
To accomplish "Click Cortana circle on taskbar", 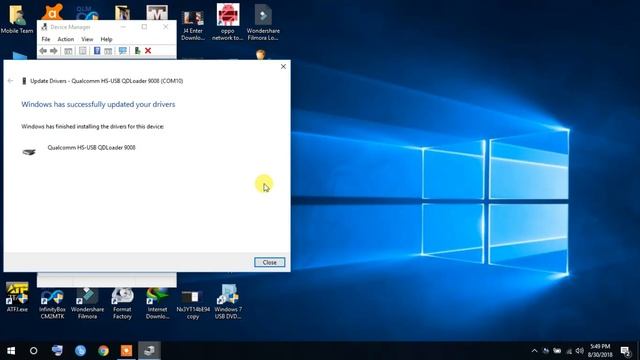I will [x=33, y=351].
